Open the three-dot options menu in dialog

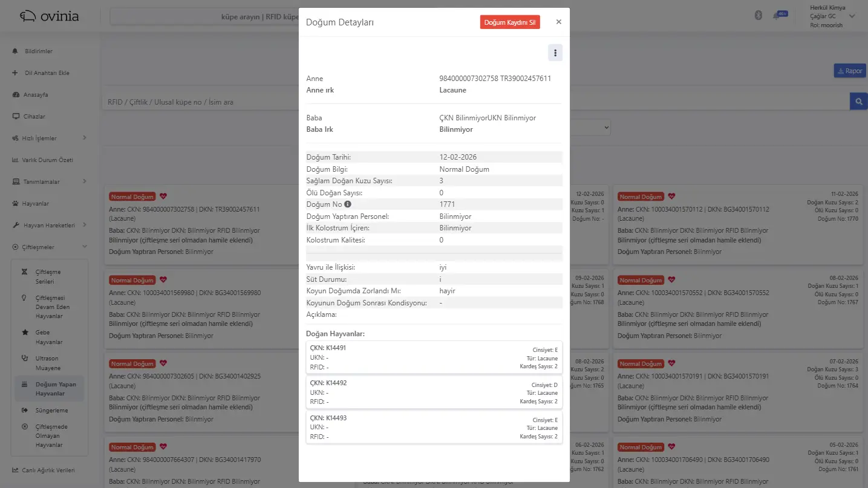555,53
